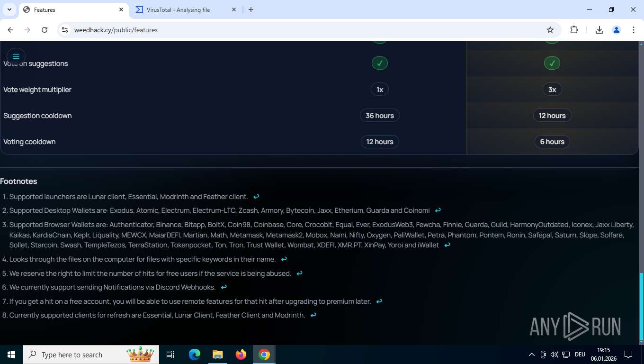Image resolution: width=644 pixels, height=364 pixels.
Task: Open the clock and calendar flyout
Action: [604, 355]
